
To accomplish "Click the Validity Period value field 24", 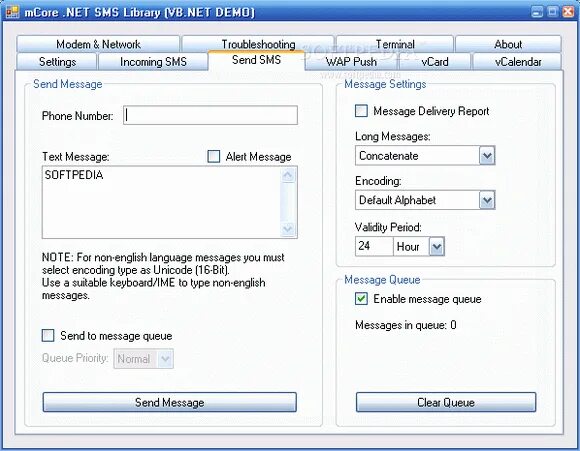I will pyautogui.click(x=374, y=246).
